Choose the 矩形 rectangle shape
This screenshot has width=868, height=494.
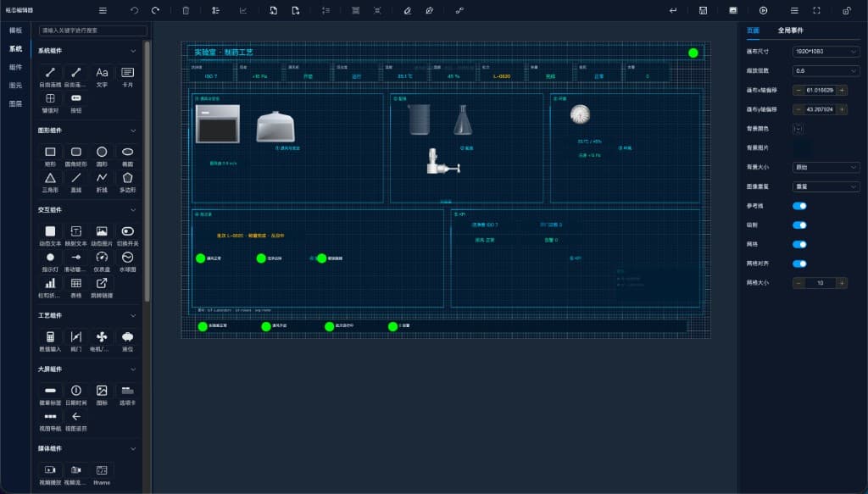click(50, 156)
